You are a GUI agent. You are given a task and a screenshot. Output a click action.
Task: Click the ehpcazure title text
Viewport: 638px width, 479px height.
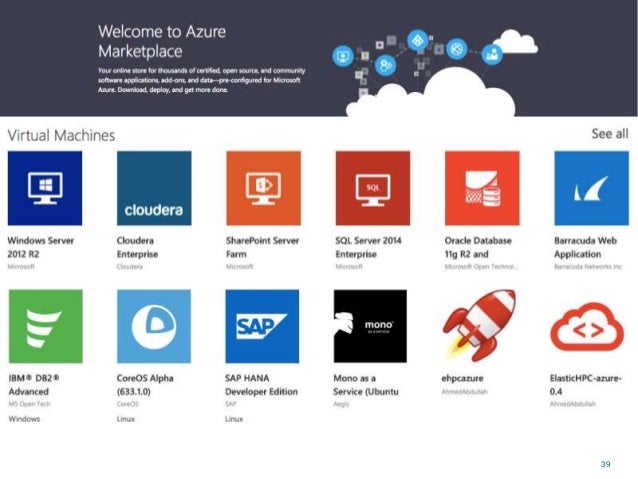(x=463, y=378)
